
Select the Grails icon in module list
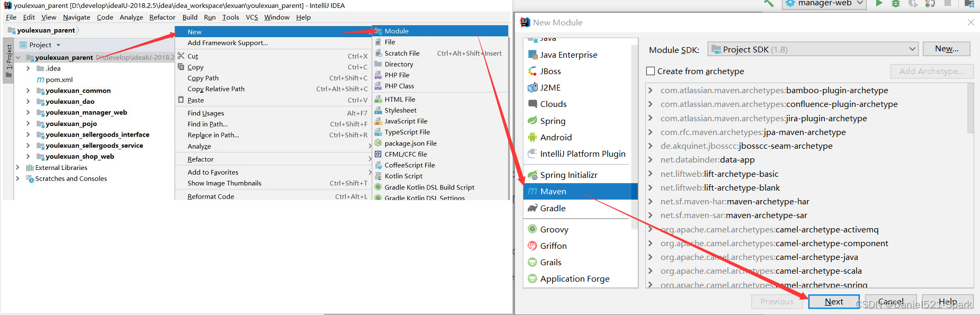tap(532, 262)
